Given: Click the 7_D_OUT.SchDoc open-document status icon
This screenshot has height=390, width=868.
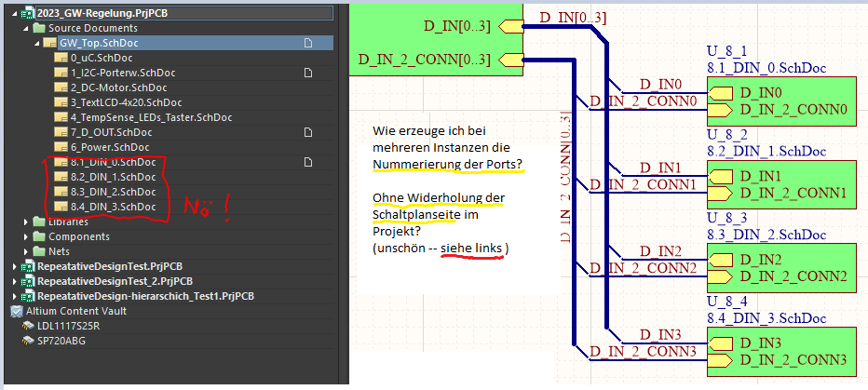Looking at the screenshot, I should tap(309, 132).
